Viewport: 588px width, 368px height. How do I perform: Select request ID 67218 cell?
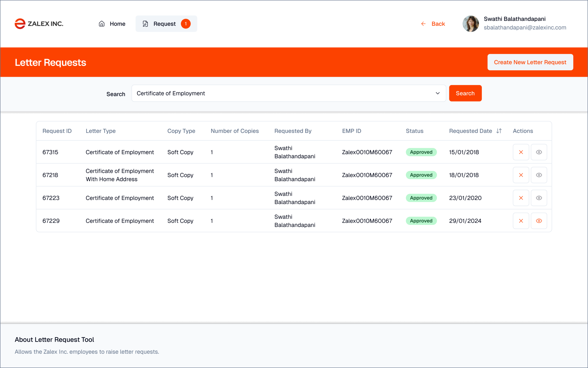50,175
